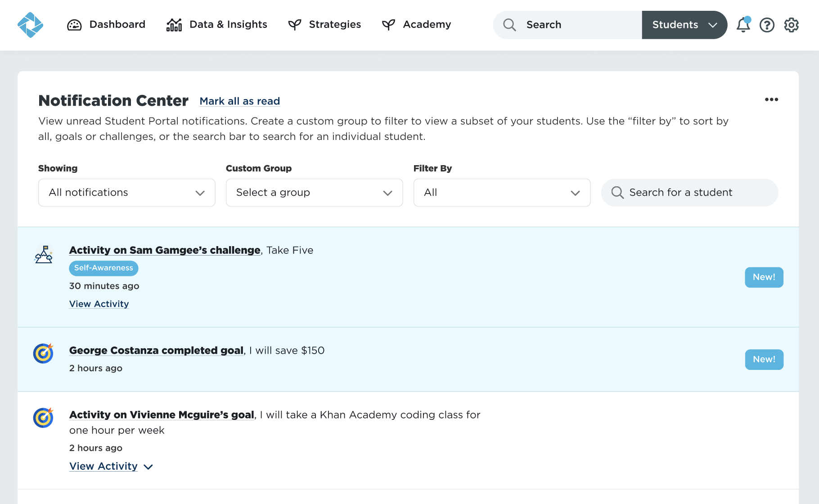
Task: Click the help question mark icon
Action: tap(767, 25)
